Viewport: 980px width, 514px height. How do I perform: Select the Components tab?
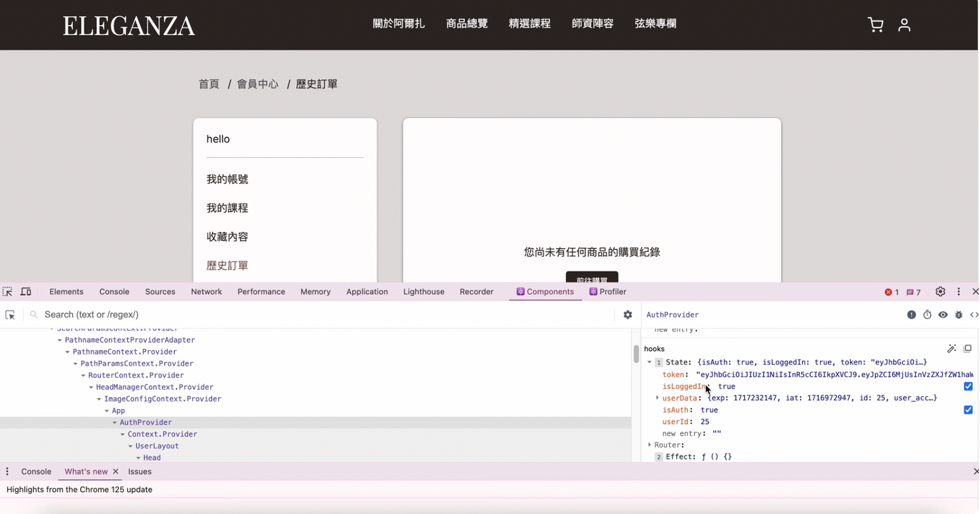point(545,292)
